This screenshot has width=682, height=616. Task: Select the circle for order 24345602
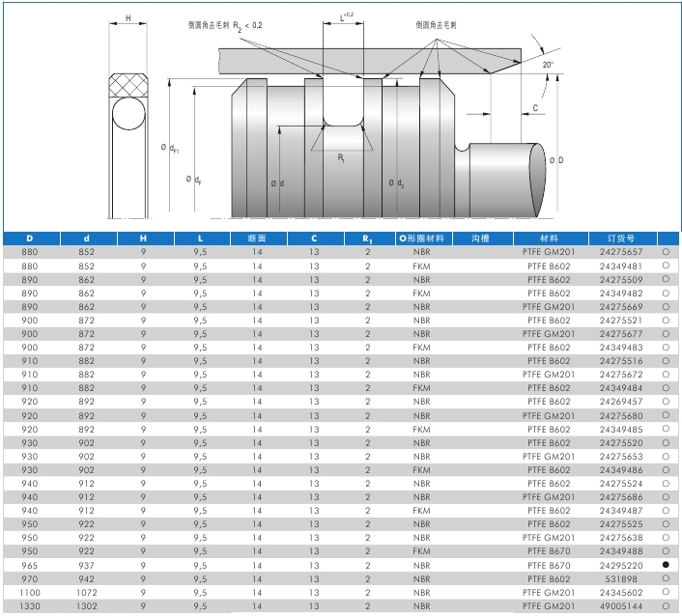tap(667, 591)
